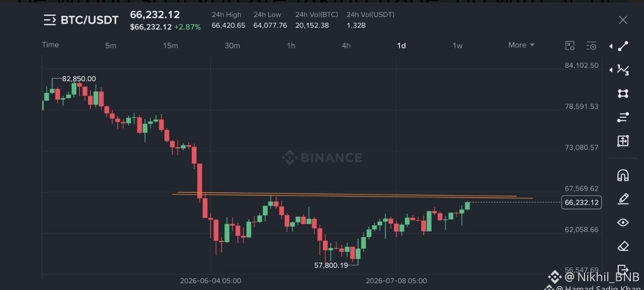Screen dimensions: 644x290
Task: Select the eraser tool
Action: pos(623,246)
